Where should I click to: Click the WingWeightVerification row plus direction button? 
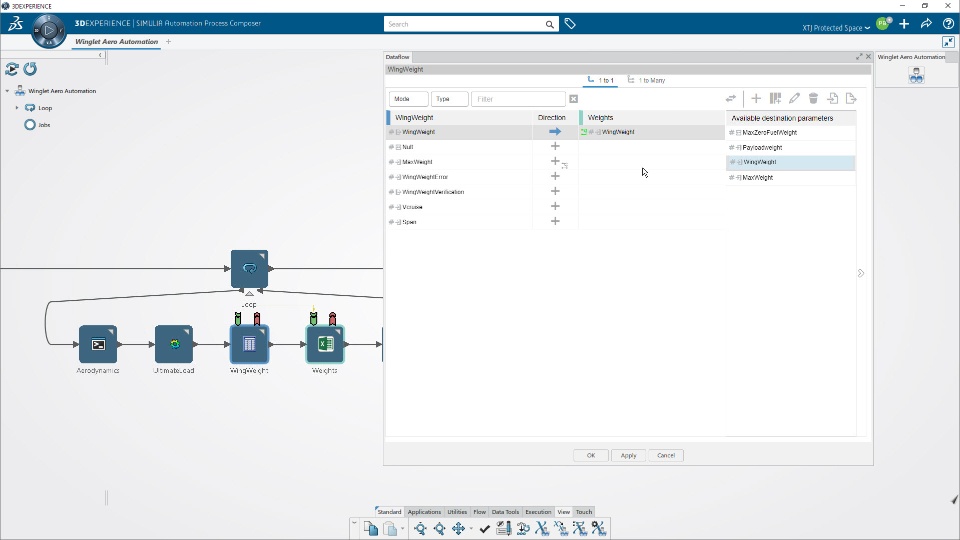tap(555, 191)
